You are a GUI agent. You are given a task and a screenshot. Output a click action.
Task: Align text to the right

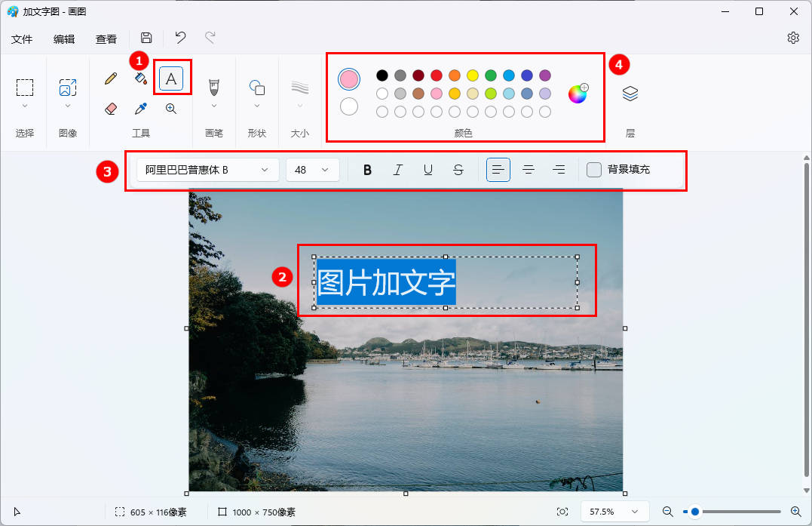[x=559, y=170]
